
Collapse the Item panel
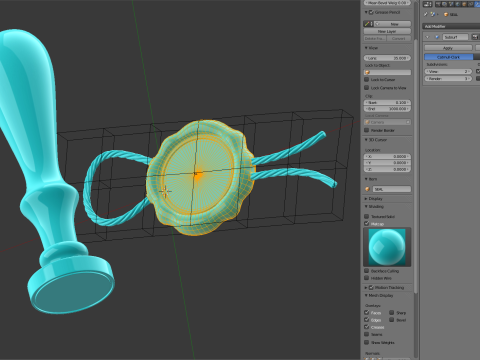[366, 179]
